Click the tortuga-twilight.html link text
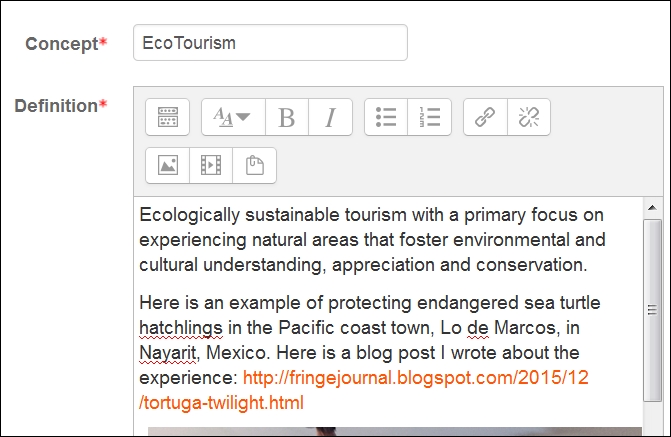The height and width of the screenshot is (437, 671). click(x=221, y=403)
